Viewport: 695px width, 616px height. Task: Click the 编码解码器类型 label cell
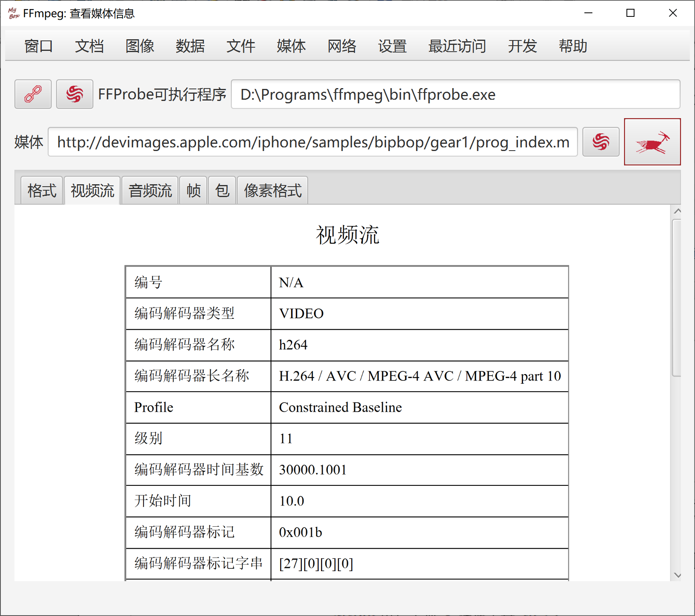point(198,314)
